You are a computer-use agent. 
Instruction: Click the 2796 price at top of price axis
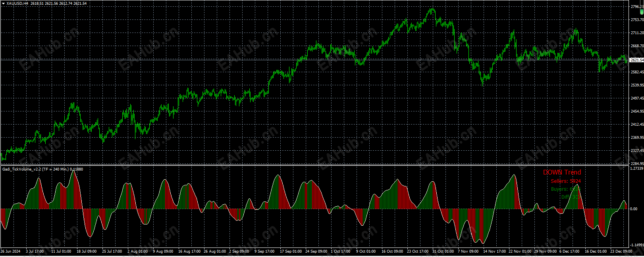click(636, 7)
